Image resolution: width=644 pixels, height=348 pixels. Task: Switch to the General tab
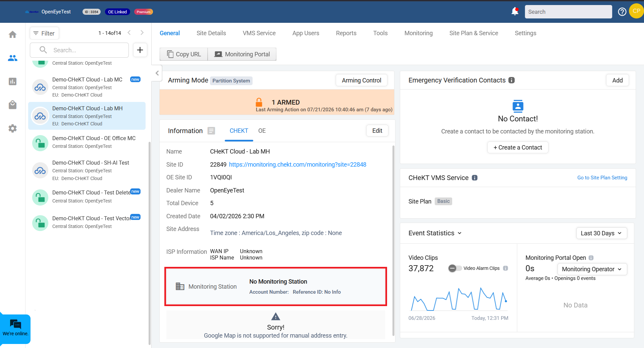170,33
